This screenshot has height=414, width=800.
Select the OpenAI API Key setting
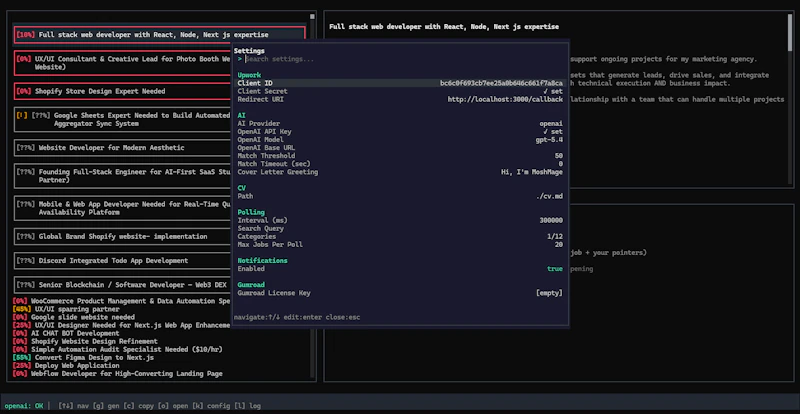tap(400, 132)
